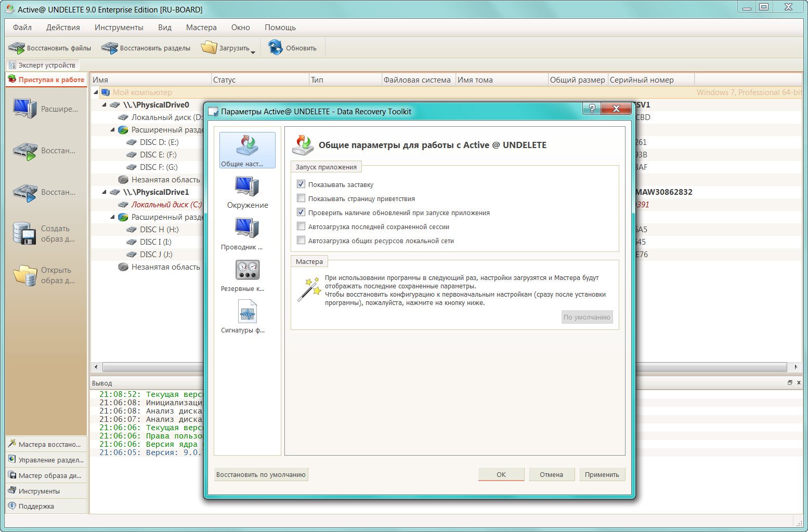Select DISC H (H:) tree row

click(x=159, y=229)
